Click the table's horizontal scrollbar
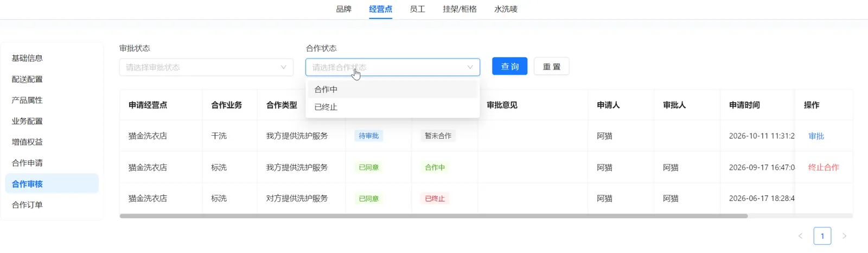Image resolution: width=868 pixels, height=253 pixels. point(433,216)
